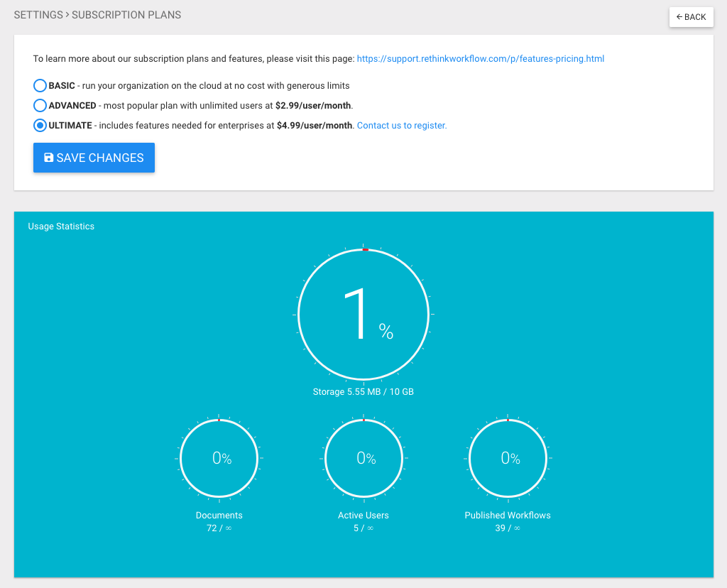Open the SETTINGS breadcrumb entry
The height and width of the screenshot is (588, 727).
(x=38, y=14)
